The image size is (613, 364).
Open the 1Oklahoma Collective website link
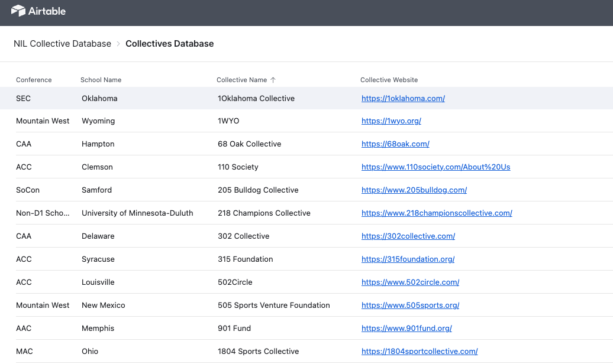pyautogui.click(x=403, y=98)
